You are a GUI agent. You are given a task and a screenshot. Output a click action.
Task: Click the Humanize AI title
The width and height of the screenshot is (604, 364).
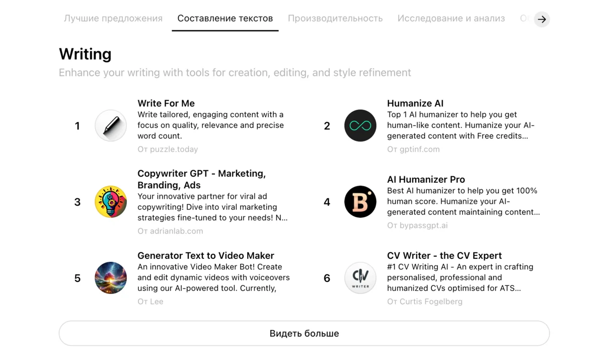click(x=415, y=103)
